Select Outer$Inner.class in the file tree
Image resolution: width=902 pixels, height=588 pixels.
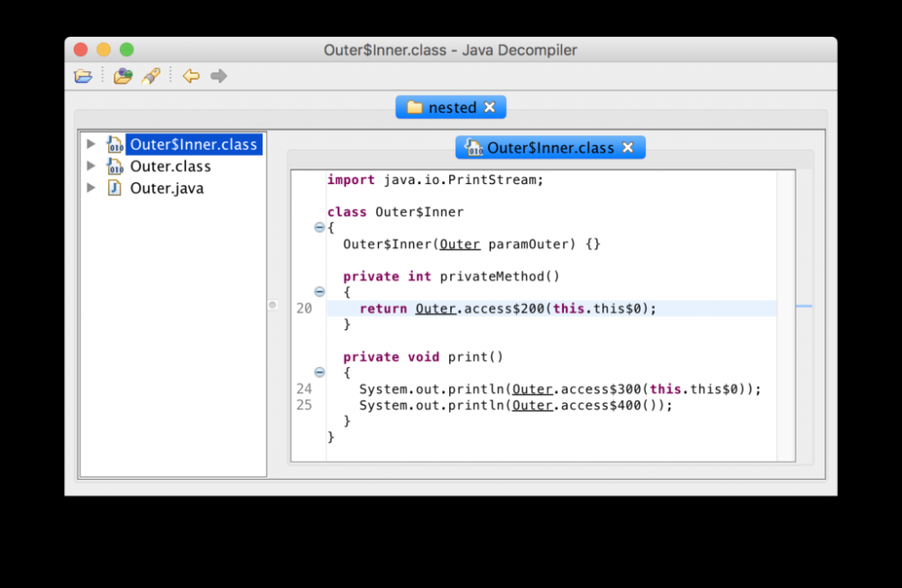pyautogui.click(x=193, y=143)
